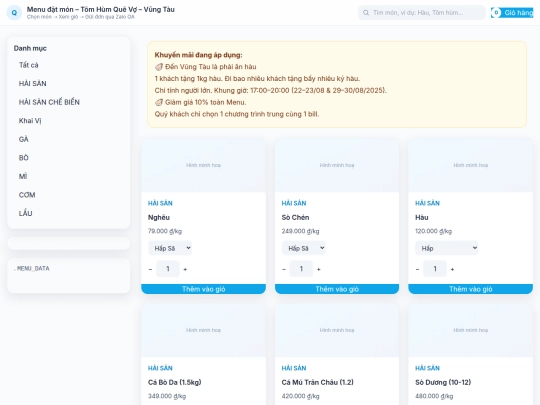Screen dimensions: 540x405
Task: Select the Tất cả category
Action: click(69, 65)
